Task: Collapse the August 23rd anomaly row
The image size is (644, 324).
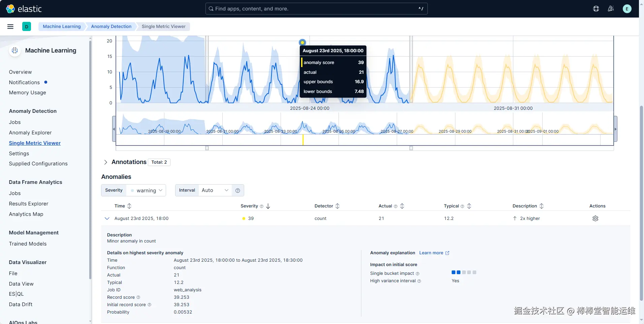Action: [x=107, y=219]
